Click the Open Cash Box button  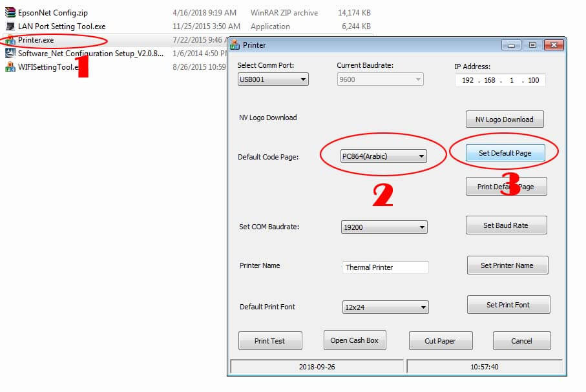click(x=354, y=340)
